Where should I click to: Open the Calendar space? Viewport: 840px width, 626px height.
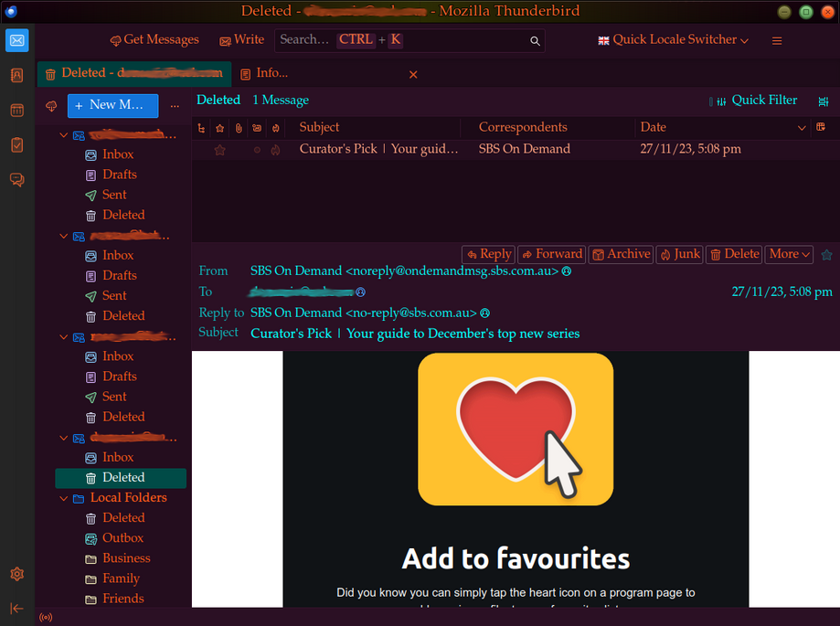[x=16, y=111]
